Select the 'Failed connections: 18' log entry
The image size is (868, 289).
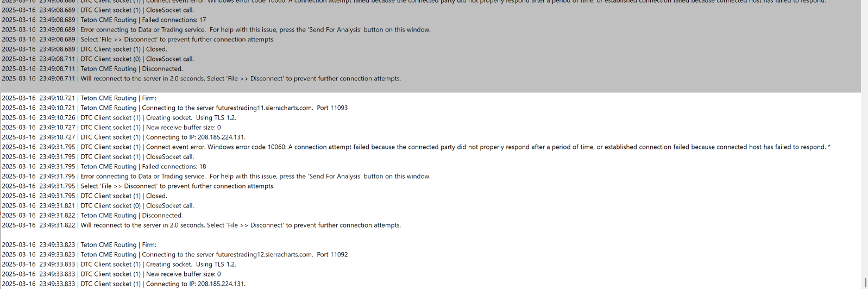click(x=143, y=167)
